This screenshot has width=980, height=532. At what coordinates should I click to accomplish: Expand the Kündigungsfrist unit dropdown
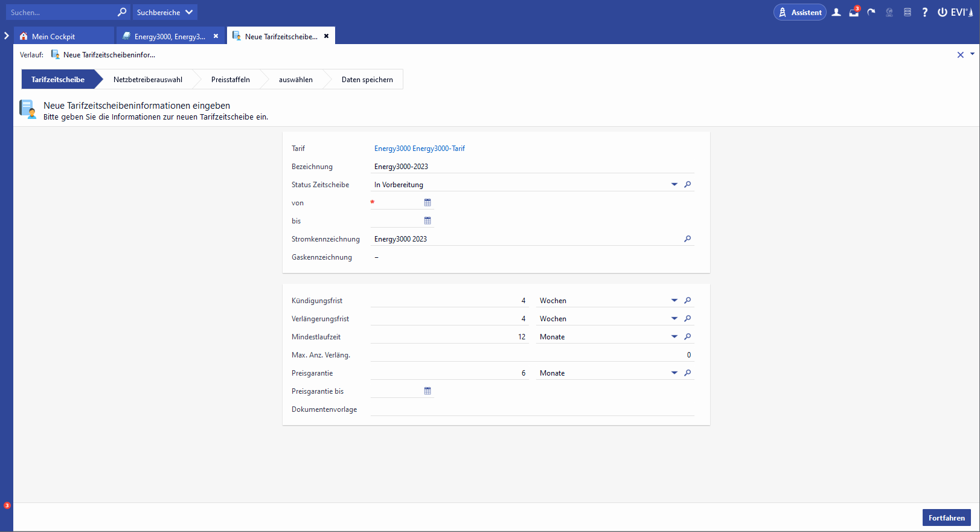tap(674, 301)
